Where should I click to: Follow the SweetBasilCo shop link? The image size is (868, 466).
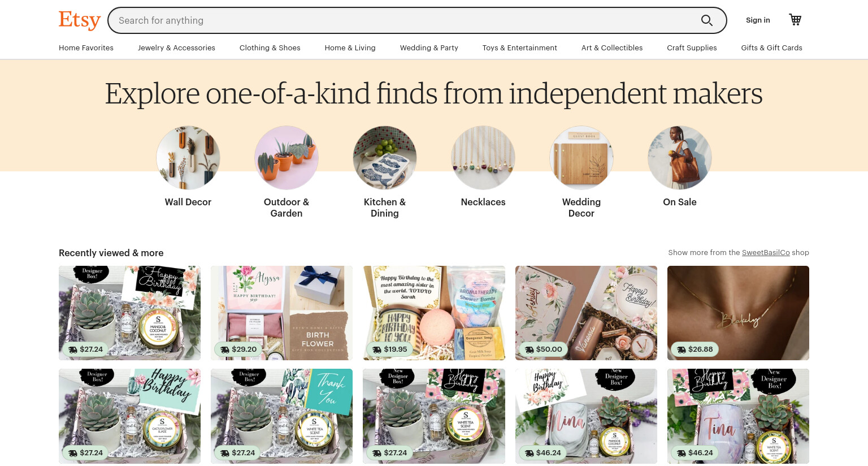point(766,253)
